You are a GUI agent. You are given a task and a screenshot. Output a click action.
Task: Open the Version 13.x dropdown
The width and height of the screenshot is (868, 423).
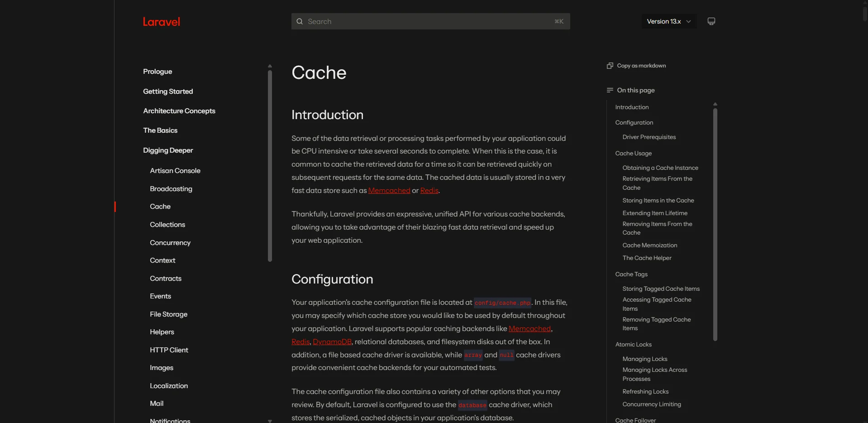tap(669, 21)
